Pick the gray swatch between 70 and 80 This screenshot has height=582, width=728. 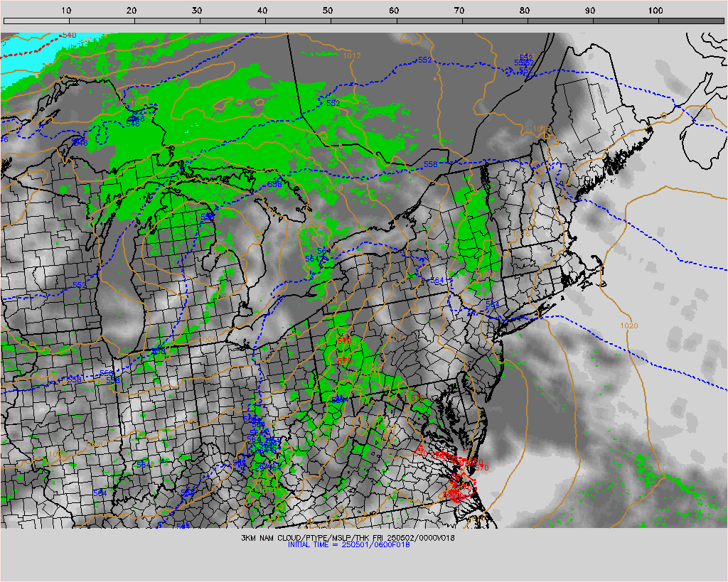click(x=495, y=21)
